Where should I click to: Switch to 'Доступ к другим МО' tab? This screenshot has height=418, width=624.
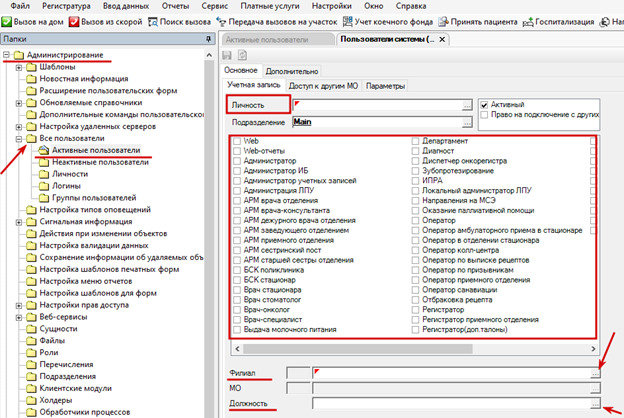(x=323, y=86)
